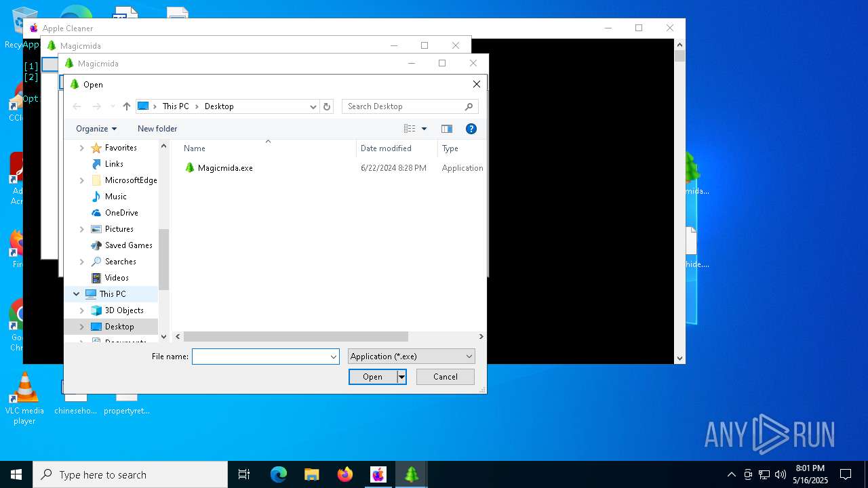This screenshot has width=868, height=488.
Task: Switch to Magicmida taskbar icon
Action: point(412,474)
